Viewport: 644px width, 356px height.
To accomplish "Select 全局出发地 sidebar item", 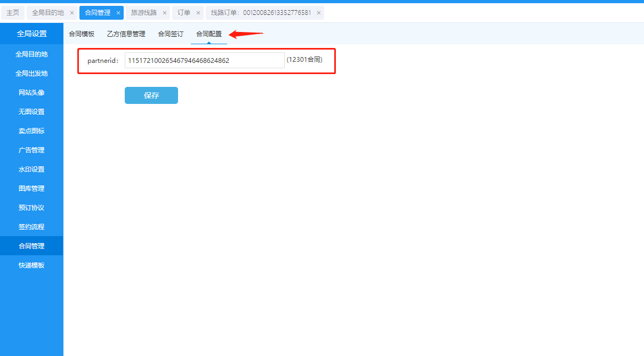I will tap(31, 74).
